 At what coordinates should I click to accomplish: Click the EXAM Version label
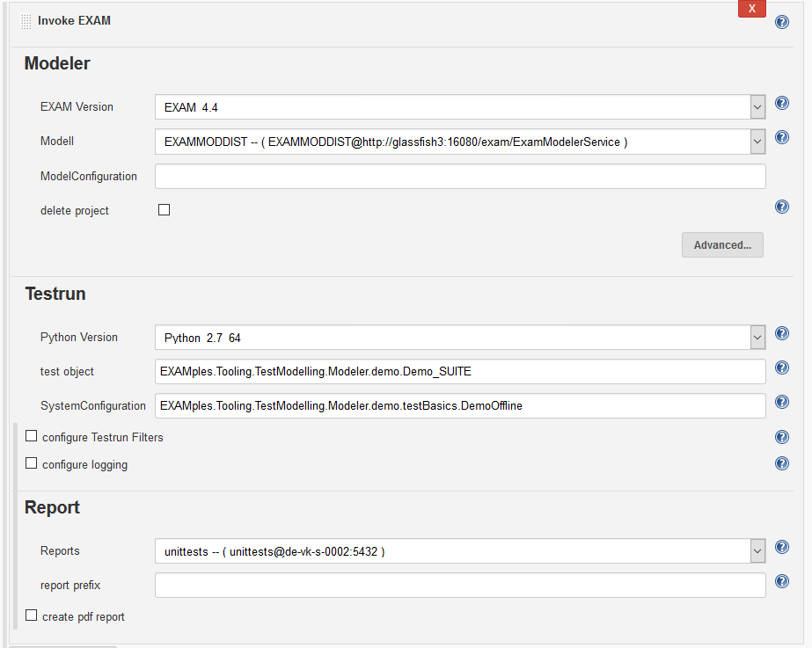click(77, 106)
